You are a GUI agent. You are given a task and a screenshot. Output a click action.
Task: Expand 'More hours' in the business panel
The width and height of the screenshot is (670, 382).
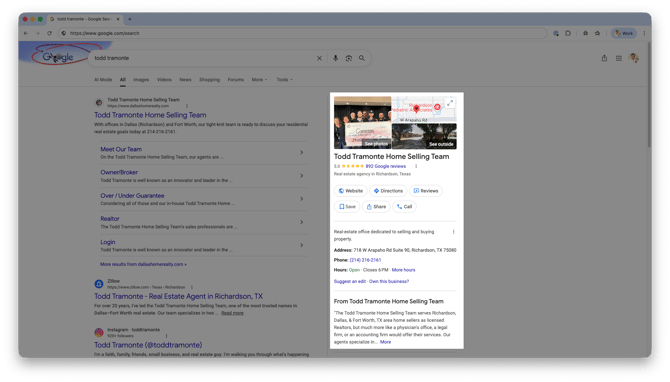coord(403,270)
